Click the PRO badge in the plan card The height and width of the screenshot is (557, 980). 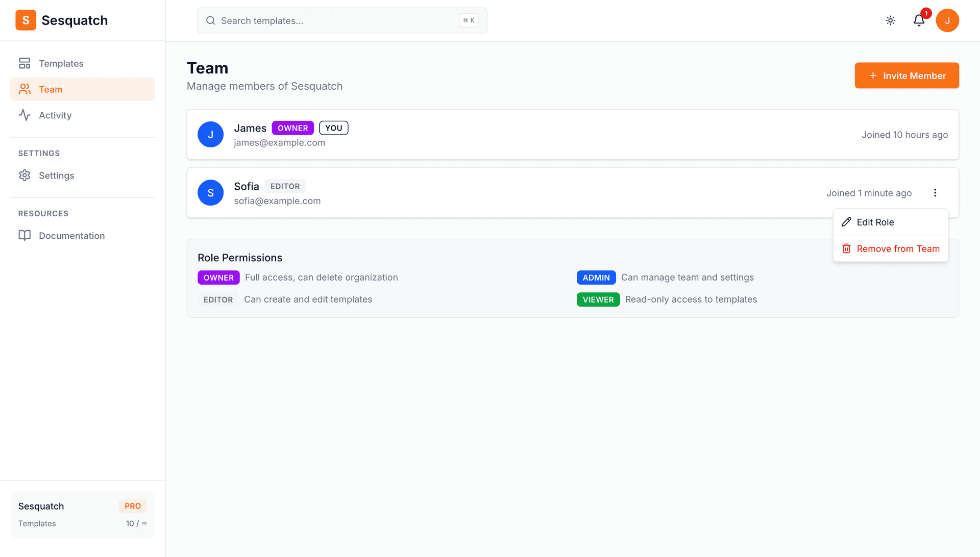[133, 505]
